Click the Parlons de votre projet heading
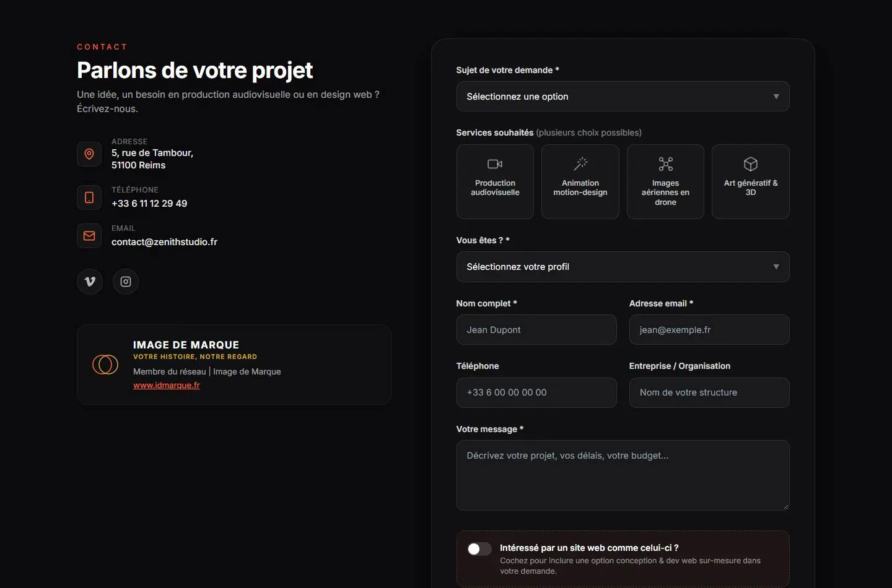The image size is (892, 588). click(195, 71)
